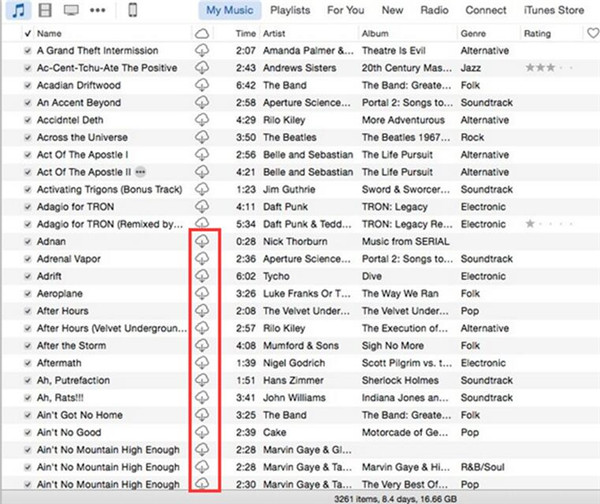Download Aeroplane from iCloud
Image resolution: width=600 pixels, height=504 pixels.
(x=202, y=293)
